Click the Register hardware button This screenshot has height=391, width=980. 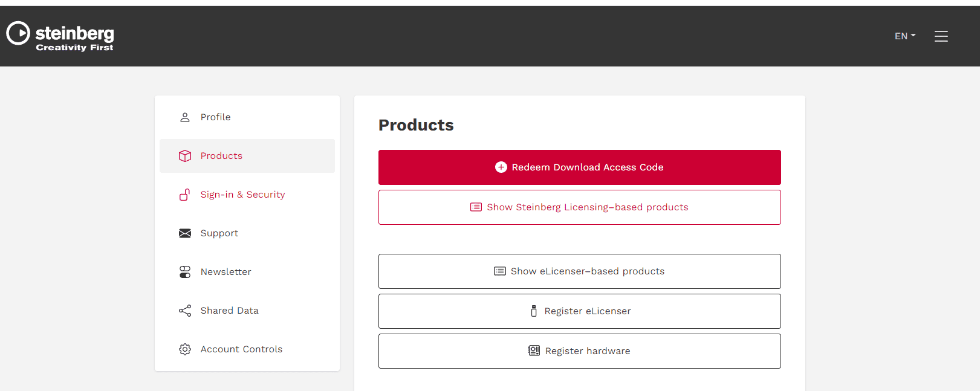pos(580,351)
